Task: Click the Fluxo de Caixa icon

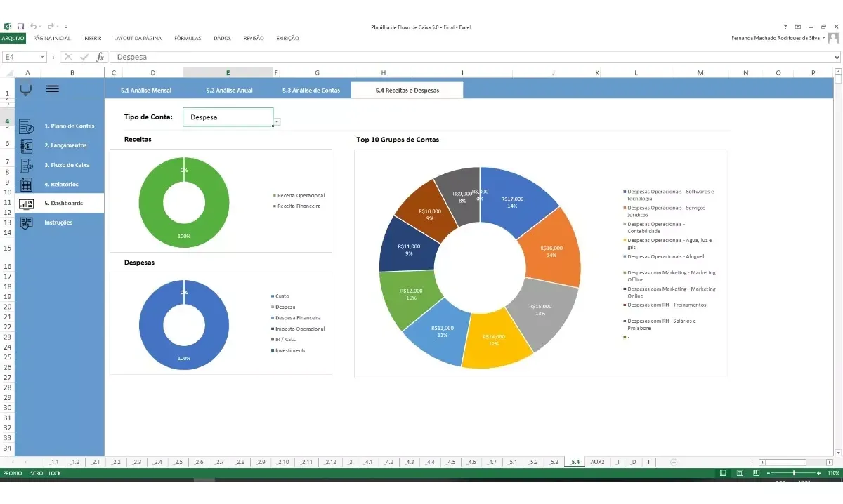Action: pyautogui.click(x=26, y=166)
